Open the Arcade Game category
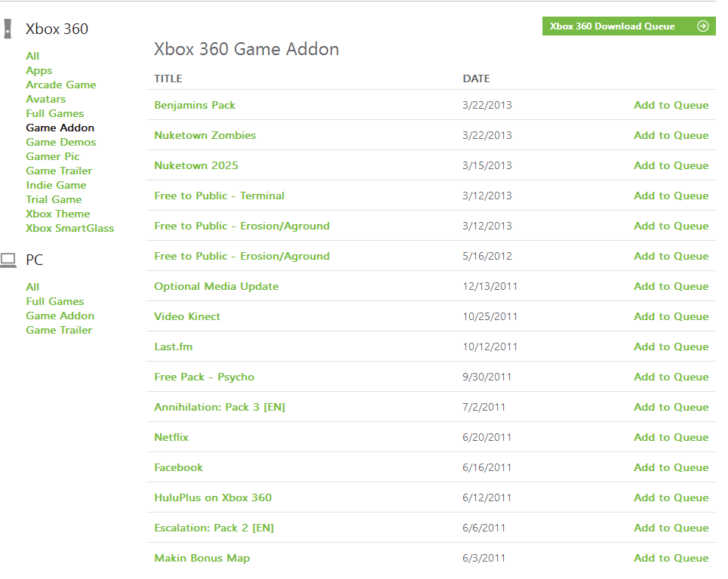 point(61,85)
